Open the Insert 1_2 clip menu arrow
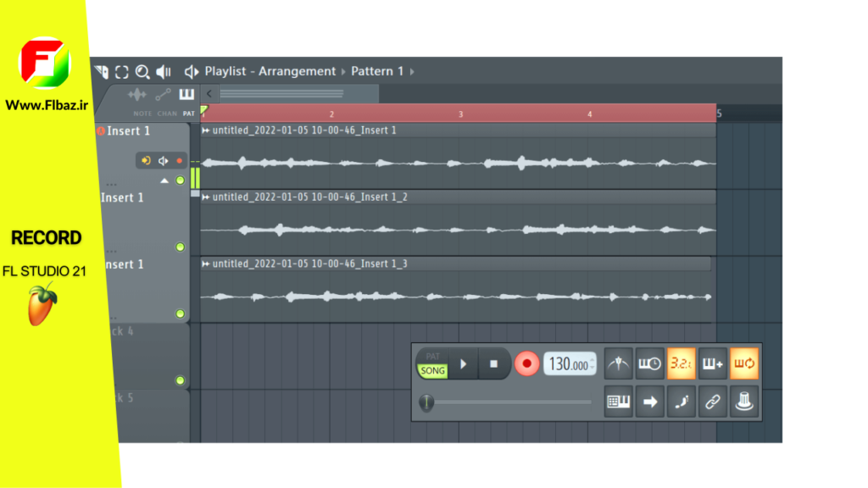The width and height of the screenshot is (868, 488). pos(206,197)
